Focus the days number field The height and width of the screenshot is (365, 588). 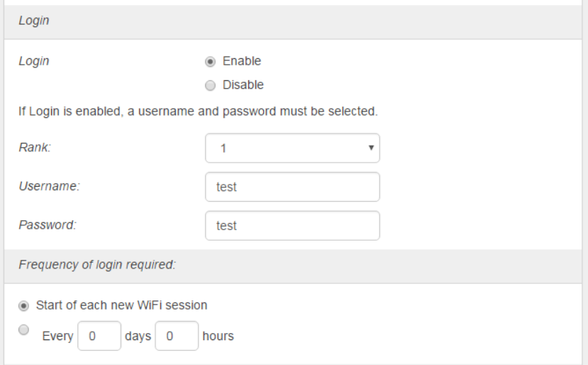point(99,336)
